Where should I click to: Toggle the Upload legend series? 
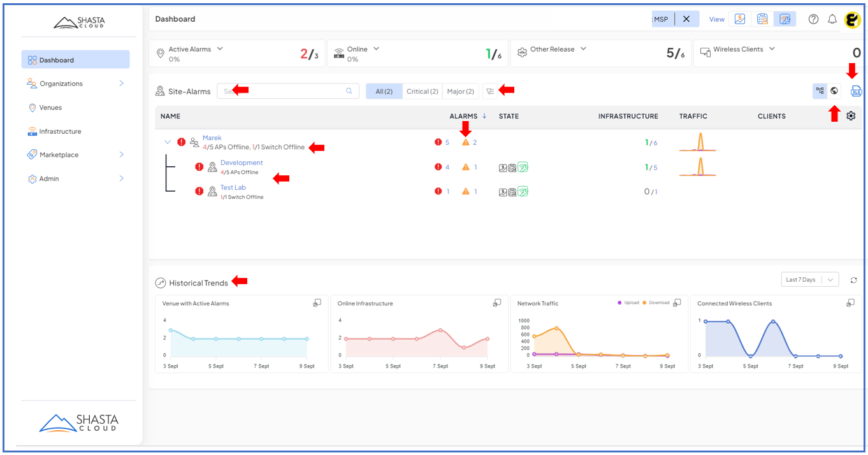tap(628, 303)
